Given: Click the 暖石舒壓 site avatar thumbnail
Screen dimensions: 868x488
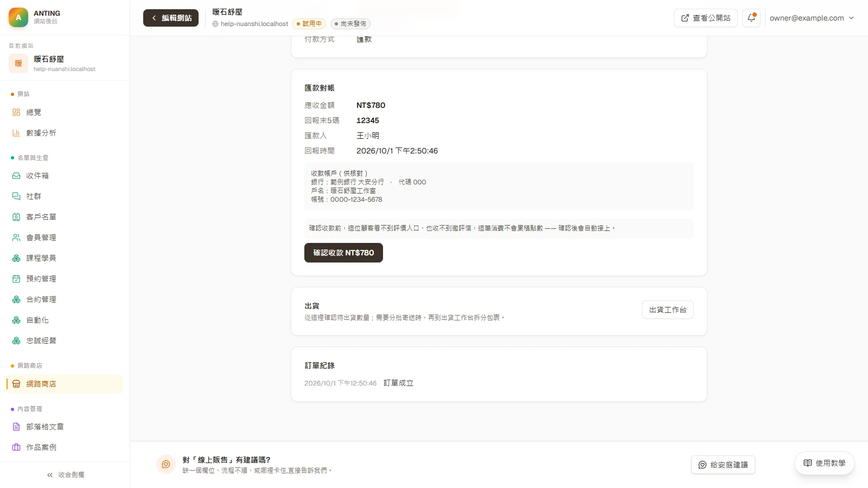Looking at the screenshot, I should (x=18, y=63).
